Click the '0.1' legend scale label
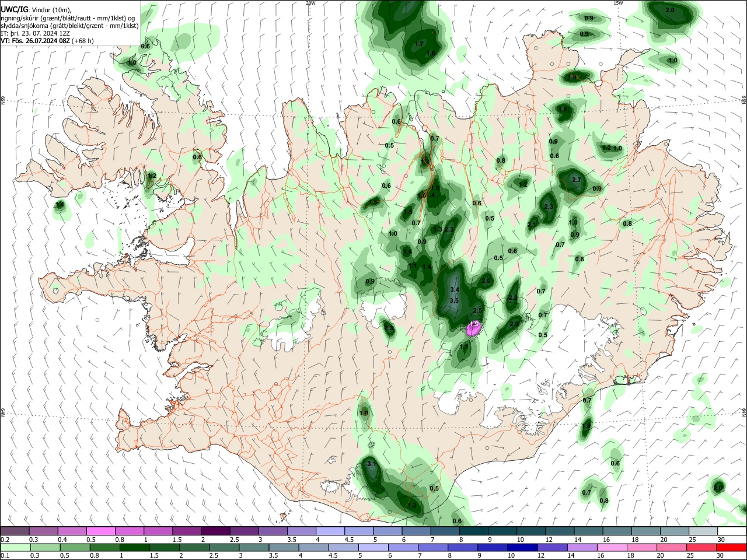 [5, 556]
